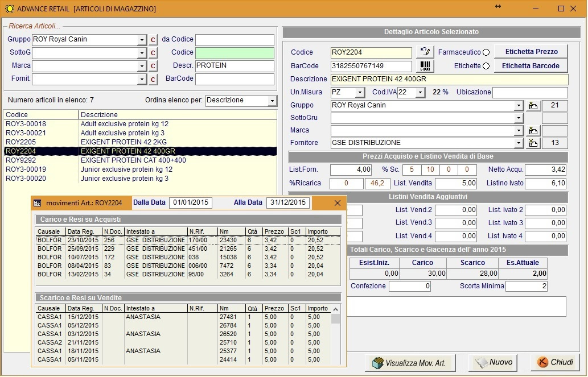The image size is (588, 377).
Task: Click the List.Forn. field showing 4,00
Action: pos(351,170)
